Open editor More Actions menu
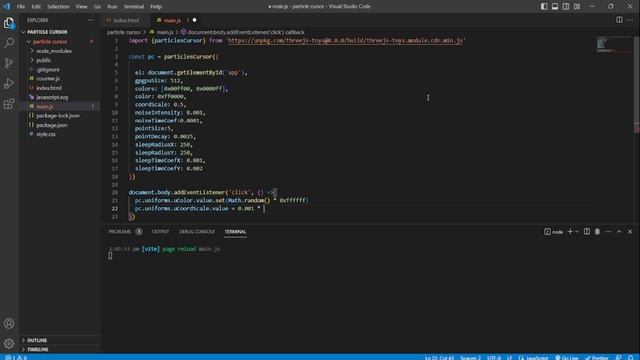This screenshot has height=360, width=640. (x=630, y=20)
